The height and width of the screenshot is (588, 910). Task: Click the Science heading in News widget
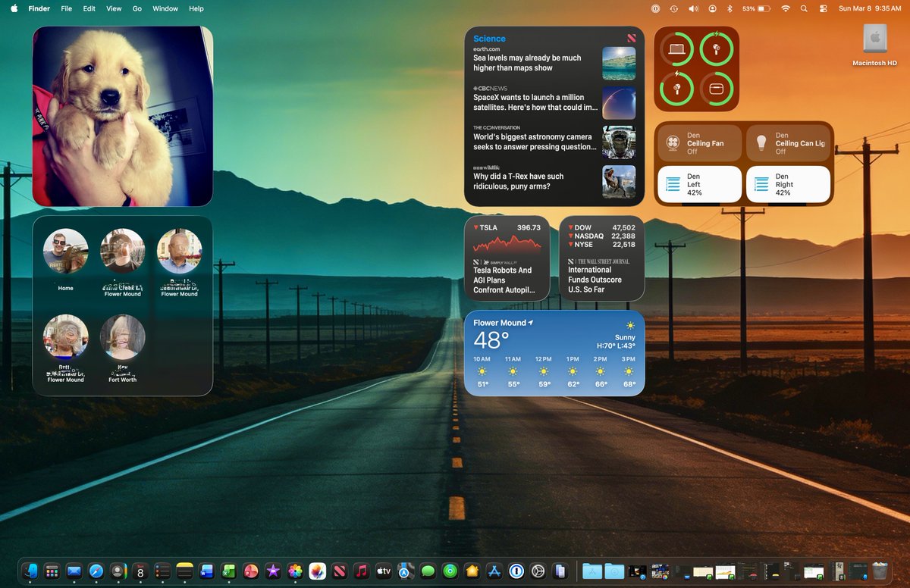pyautogui.click(x=489, y=39)
